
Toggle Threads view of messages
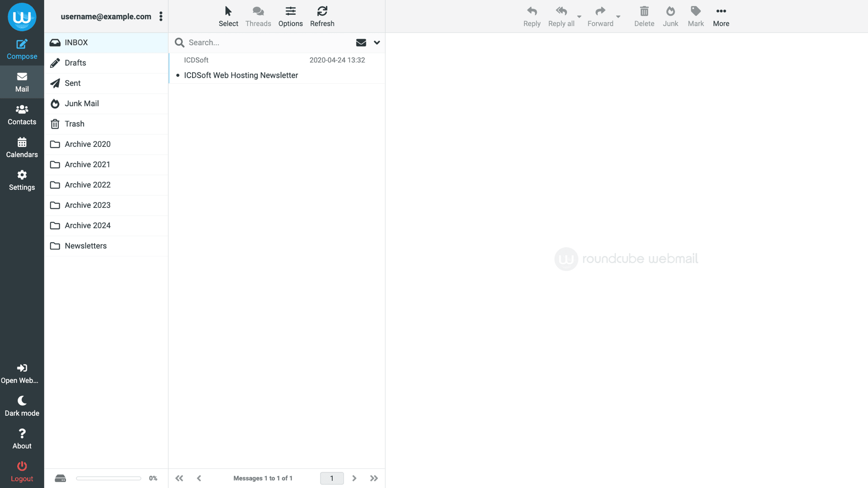(258, 16)
